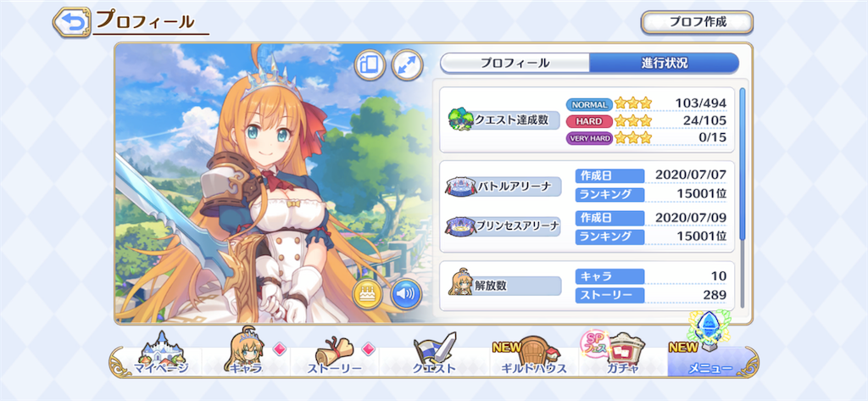Select the 進行状況 tab
This screenshot has height=401, width=868.
[664, 63]
